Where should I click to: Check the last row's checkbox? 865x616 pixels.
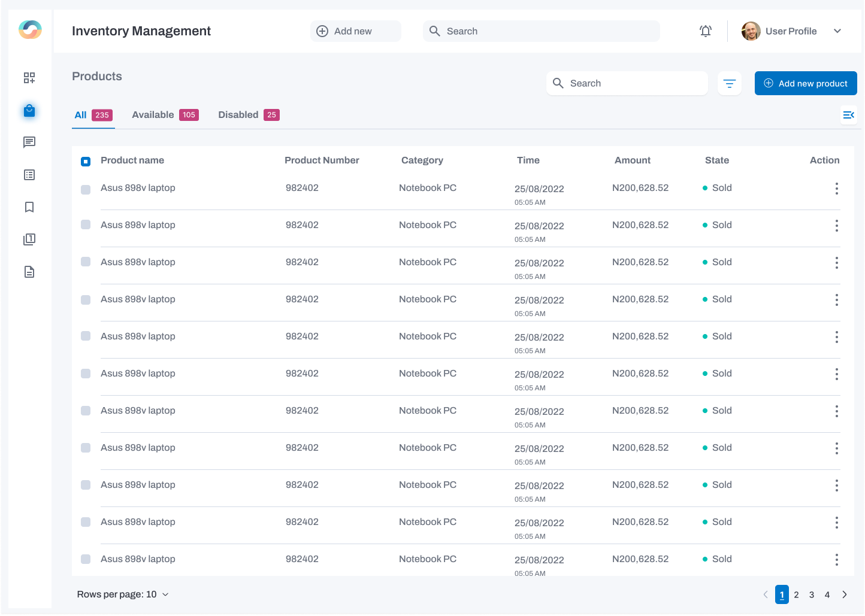tap(85, 559)
